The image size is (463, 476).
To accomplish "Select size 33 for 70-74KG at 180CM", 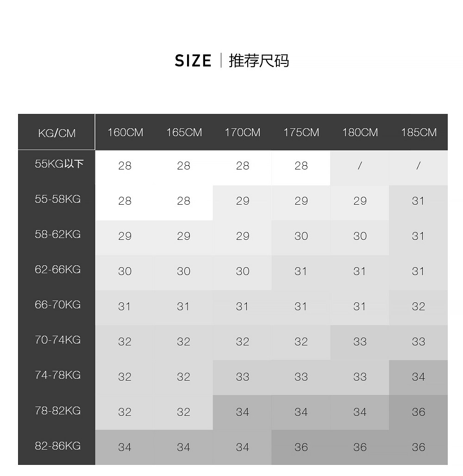I will coord(360,342).
